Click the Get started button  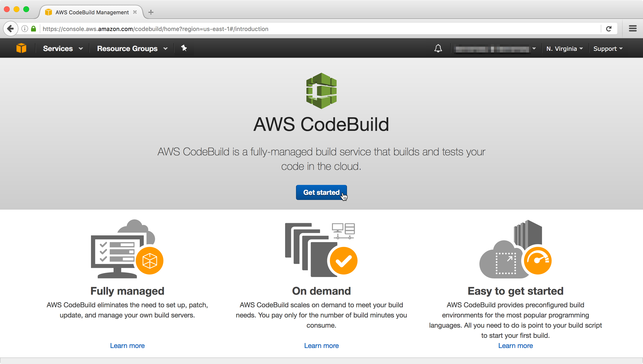(x=321, y=192)
